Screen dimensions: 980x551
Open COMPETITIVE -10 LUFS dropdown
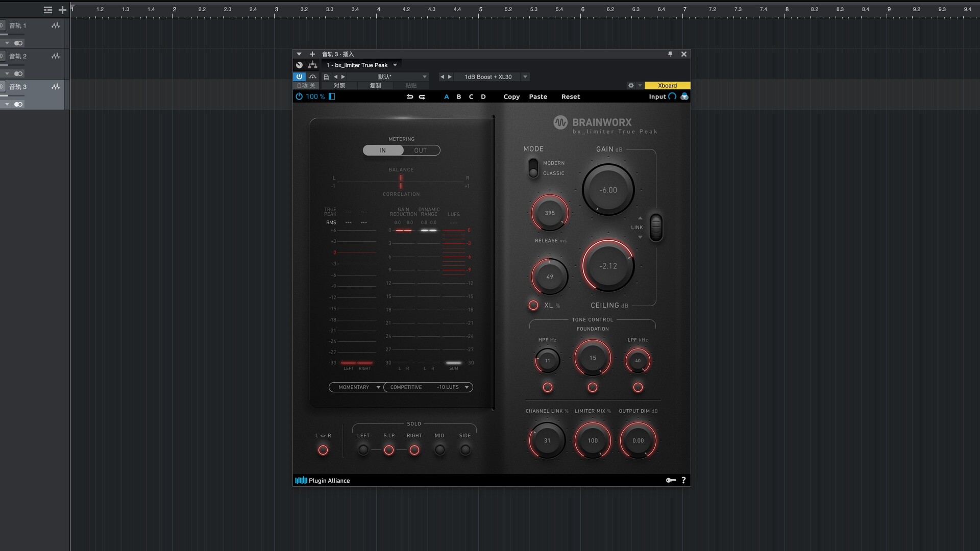click(429, 387)
